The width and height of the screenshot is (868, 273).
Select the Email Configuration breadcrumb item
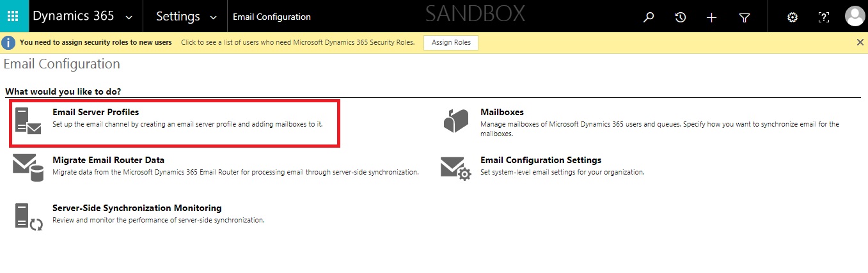point(272,17)
